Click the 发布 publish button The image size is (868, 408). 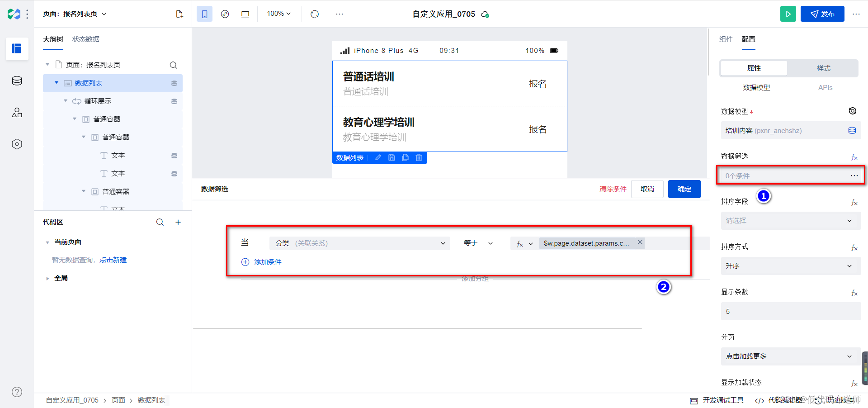(x=822, y=14)
